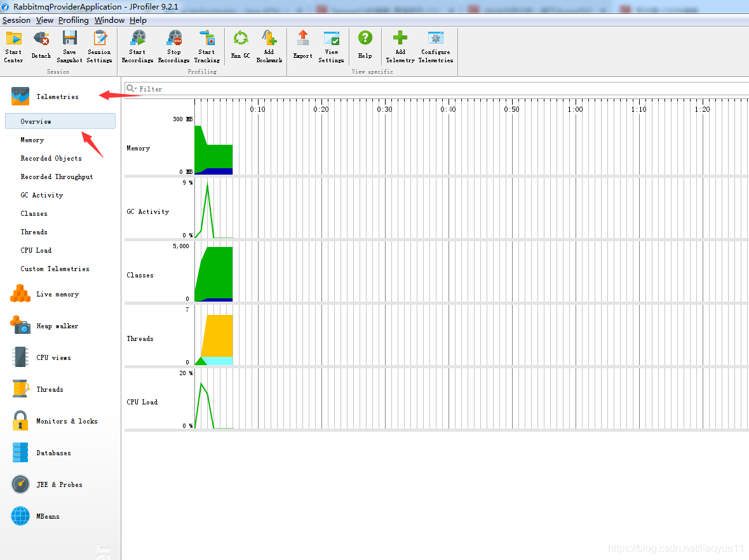Open the Profiling menu
This screenshot has width=749, height=560.
(73, 20)
